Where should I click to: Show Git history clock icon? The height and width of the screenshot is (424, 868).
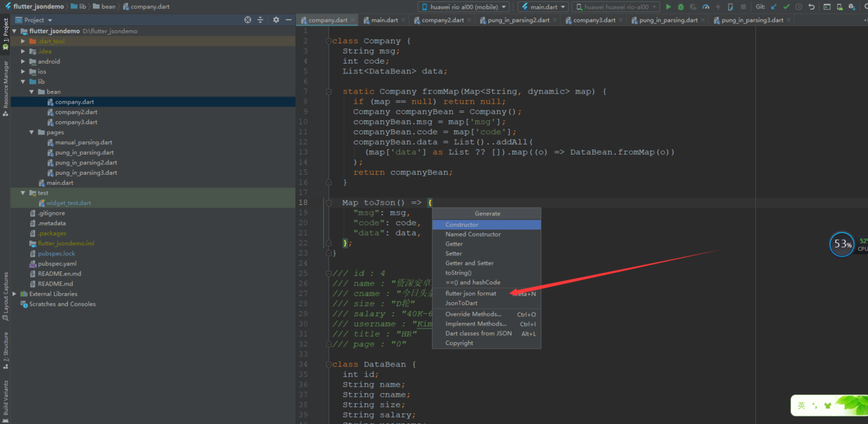point(799,7)
